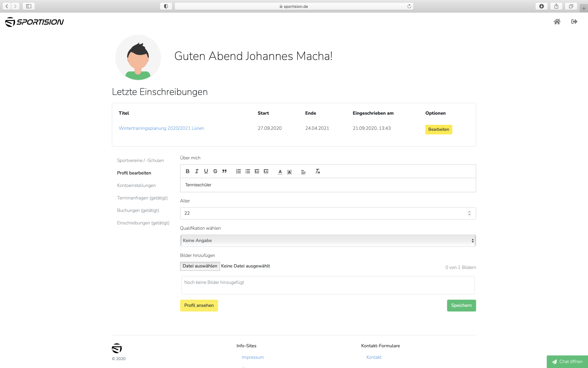Toggle strikethrough formatting in editor
The image size is (588, 368).
click(x=215, y=171)
